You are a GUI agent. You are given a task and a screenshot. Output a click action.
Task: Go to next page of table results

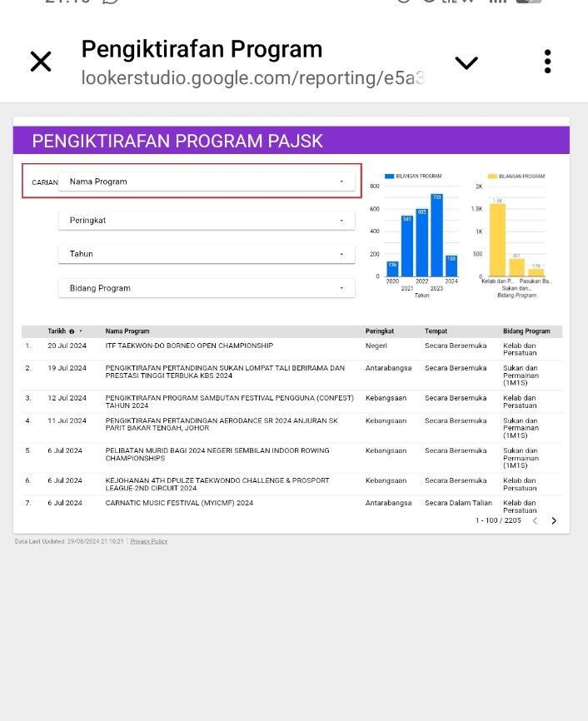[x=554, y=521]
